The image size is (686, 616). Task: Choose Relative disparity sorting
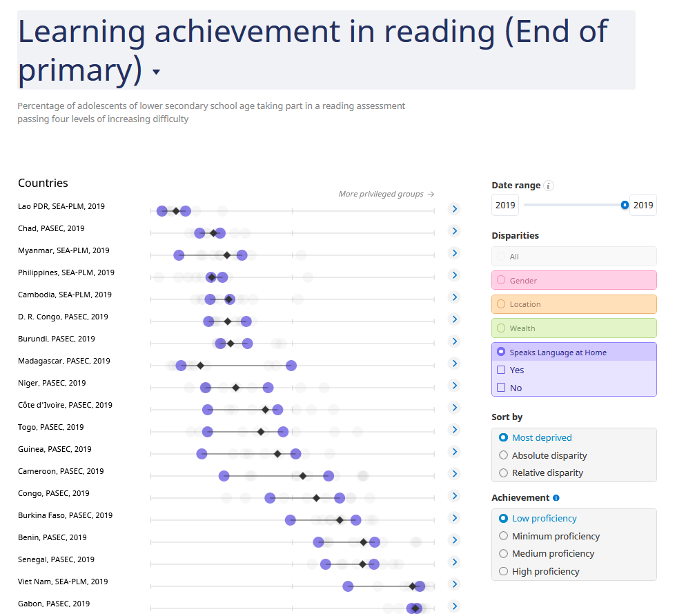[504, 473]
